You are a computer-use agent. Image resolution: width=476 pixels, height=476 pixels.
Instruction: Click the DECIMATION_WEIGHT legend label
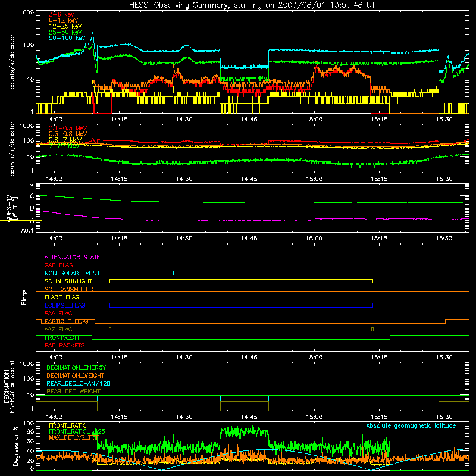pyautogui.click(x=76, y=375)
